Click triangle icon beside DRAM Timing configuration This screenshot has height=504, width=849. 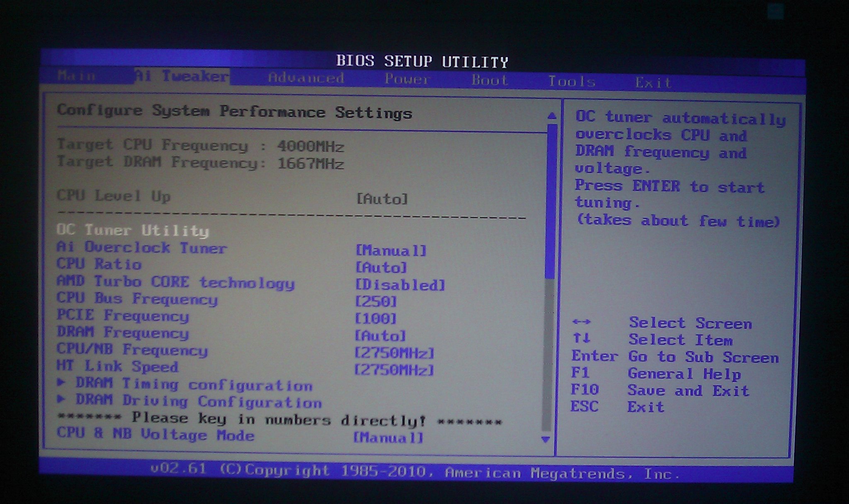click(61, 382)
